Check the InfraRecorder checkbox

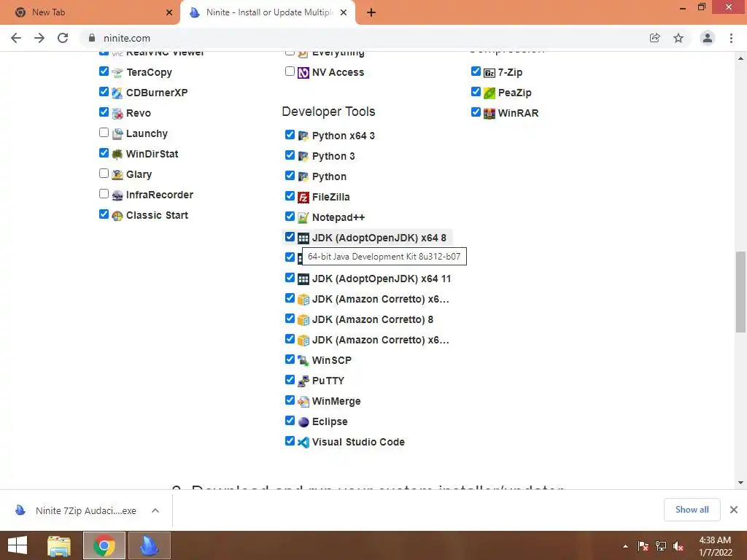[x=104, y=194]
